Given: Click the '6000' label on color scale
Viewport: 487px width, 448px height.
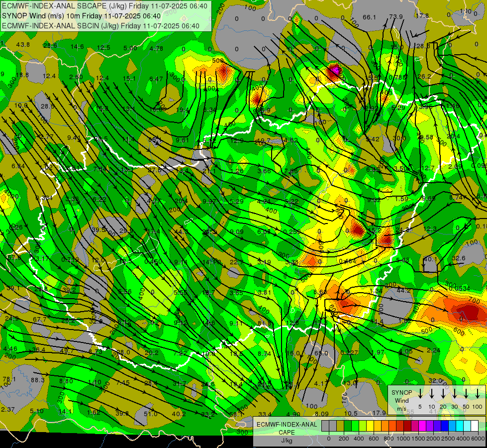Looking at the screenshot, I should click(x=478, y=439).
